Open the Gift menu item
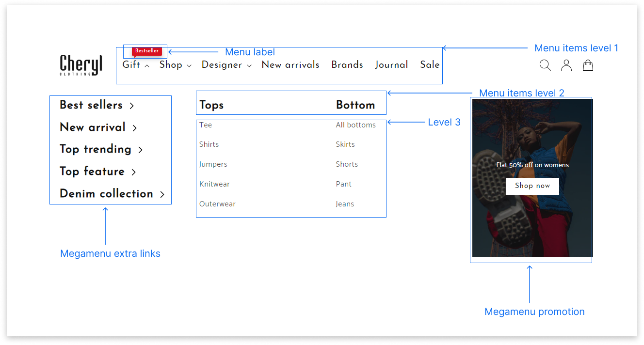Image resolution: width=644 pixels, height=345 pixels. pyautogui.click(x=131, y=65)
